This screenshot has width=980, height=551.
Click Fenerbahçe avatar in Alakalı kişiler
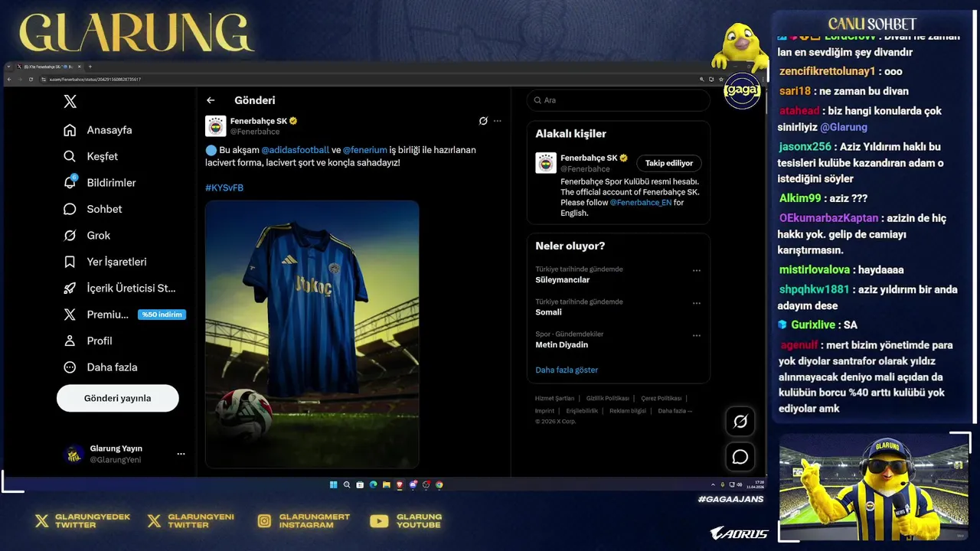click(x=546, y=163)
